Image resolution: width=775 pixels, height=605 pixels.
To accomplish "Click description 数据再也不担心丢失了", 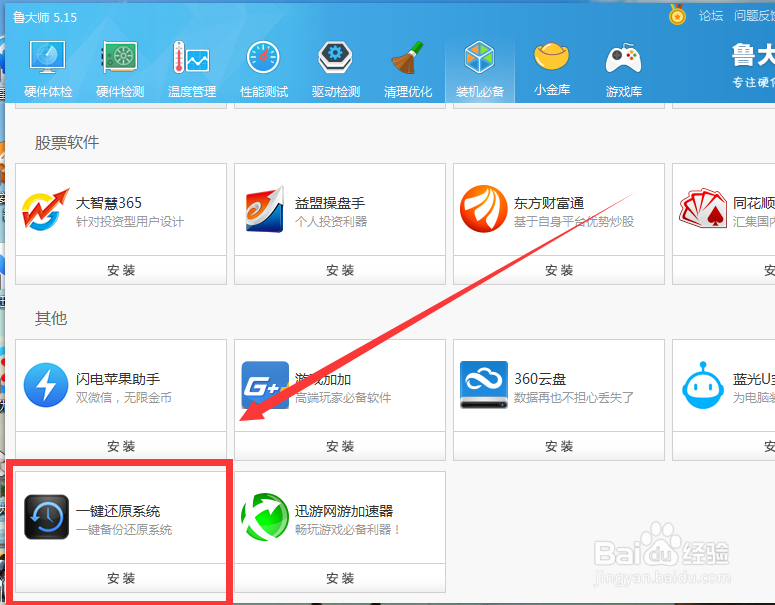I will pyautogui.click(x=573, y=397).
